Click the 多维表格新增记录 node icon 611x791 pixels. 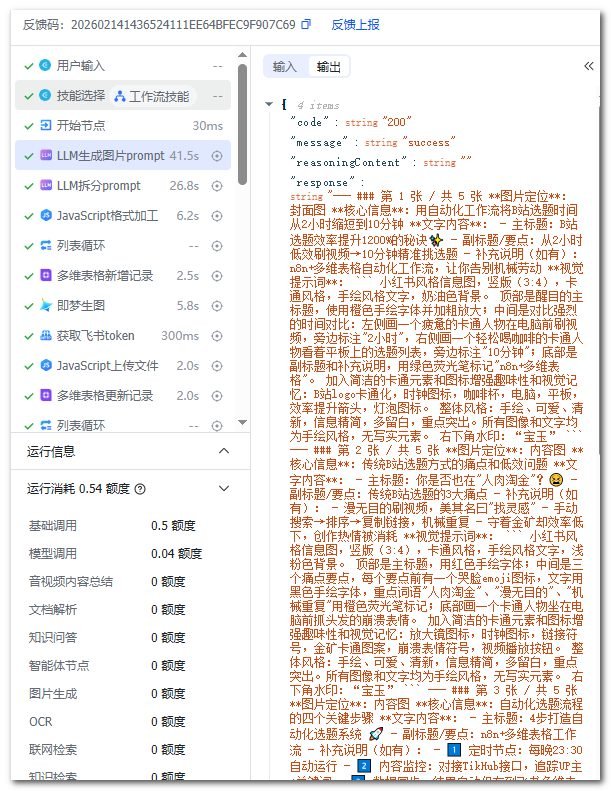click(x=45, y=275)
